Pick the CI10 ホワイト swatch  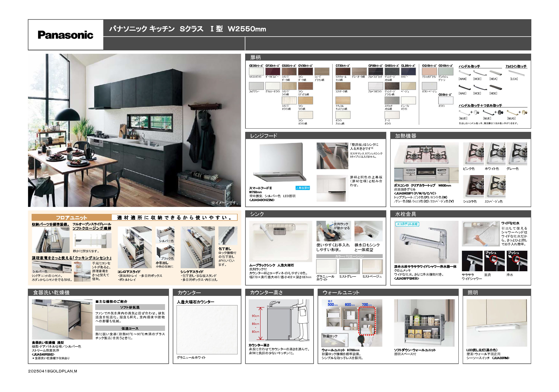[446, 100]
